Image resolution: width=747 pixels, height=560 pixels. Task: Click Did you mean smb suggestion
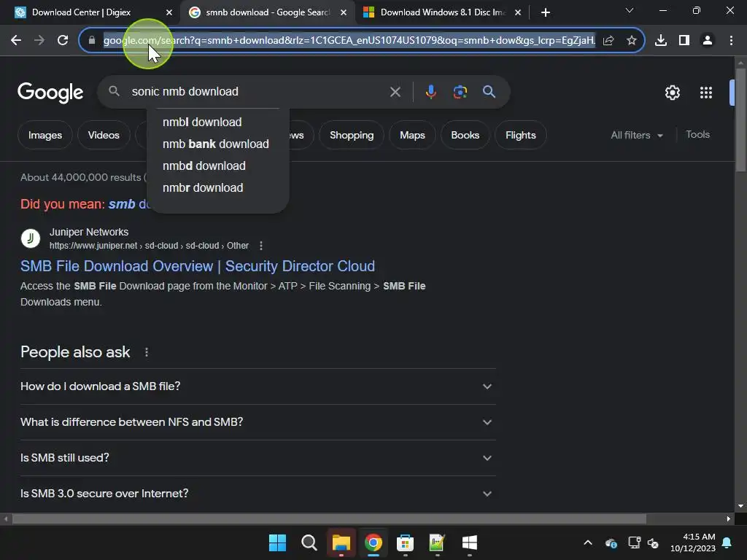point(129,204)
